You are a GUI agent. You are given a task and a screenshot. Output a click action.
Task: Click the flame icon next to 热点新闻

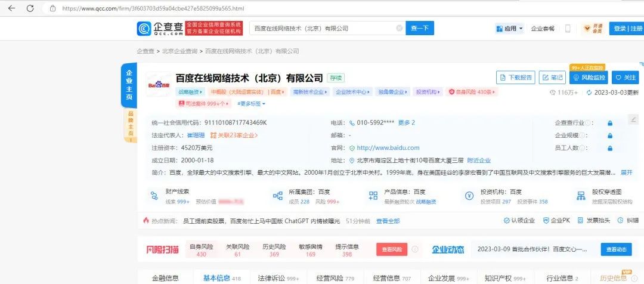point(146,220)
